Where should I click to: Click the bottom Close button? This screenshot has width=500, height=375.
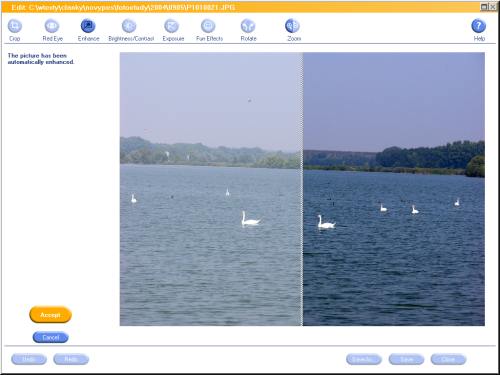448,359
